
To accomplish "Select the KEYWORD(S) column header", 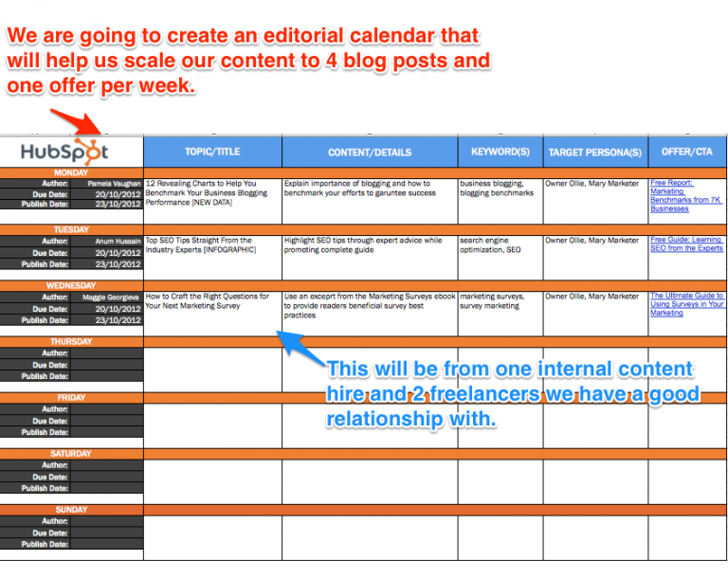I will pos(500,152).
